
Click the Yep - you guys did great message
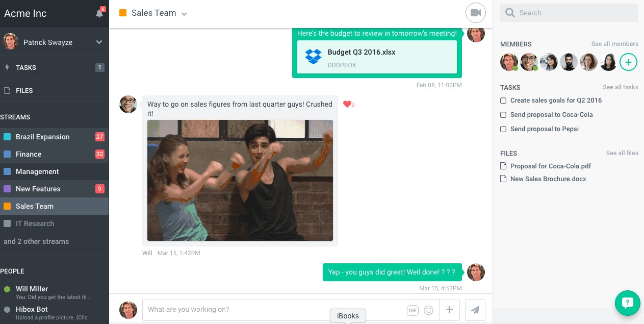click(x=392, y=272)
